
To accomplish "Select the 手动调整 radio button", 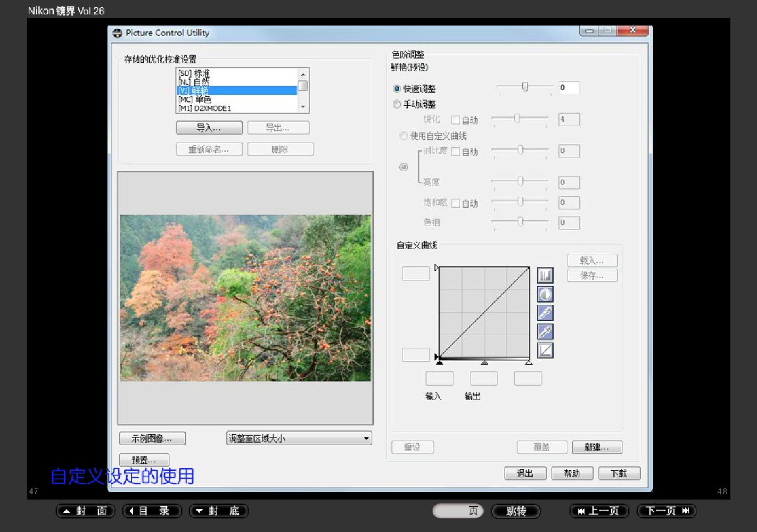I will pos(397,104).
